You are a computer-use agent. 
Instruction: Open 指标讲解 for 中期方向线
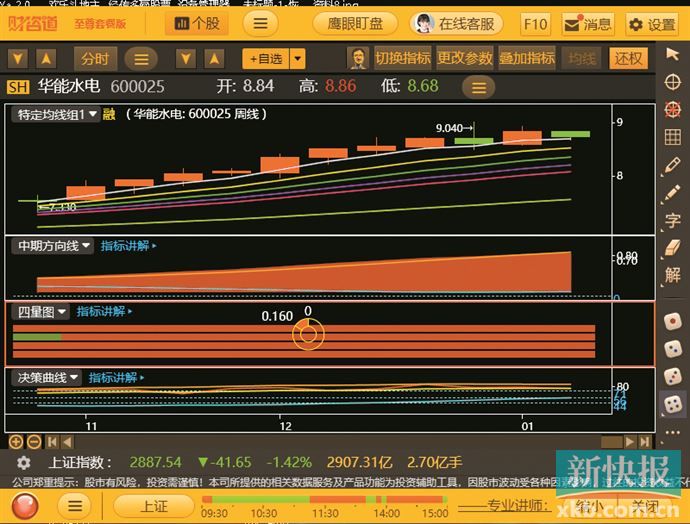point(128,246)
